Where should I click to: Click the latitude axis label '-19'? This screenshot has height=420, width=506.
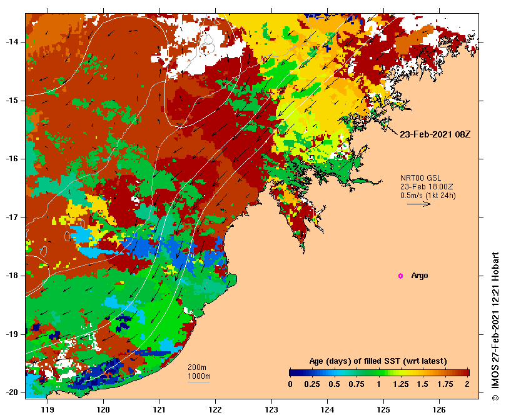12,334
